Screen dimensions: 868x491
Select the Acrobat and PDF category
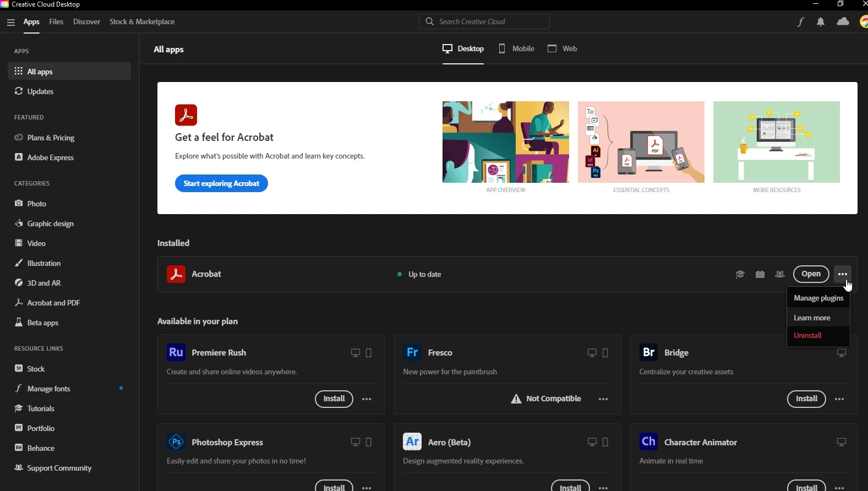coord(69,303)
